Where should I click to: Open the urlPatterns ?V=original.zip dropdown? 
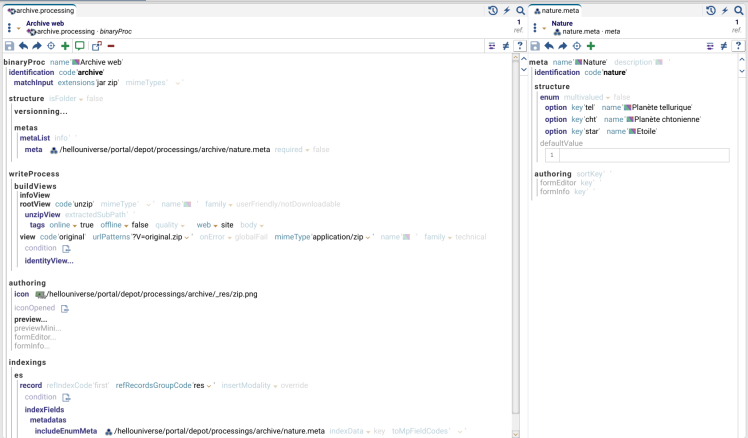tap(187, 237)
